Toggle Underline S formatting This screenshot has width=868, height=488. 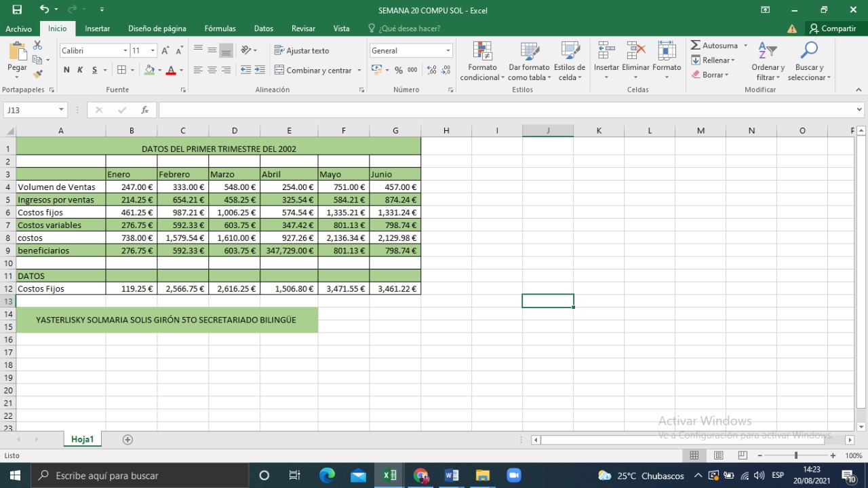point(94,70)
